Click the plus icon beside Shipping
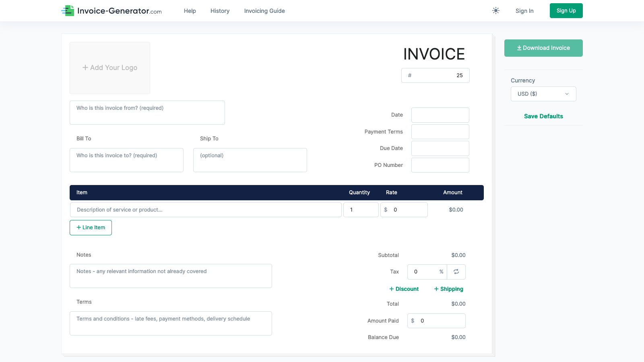The width and height of the screenshot is (644, 362). point(436,289)
